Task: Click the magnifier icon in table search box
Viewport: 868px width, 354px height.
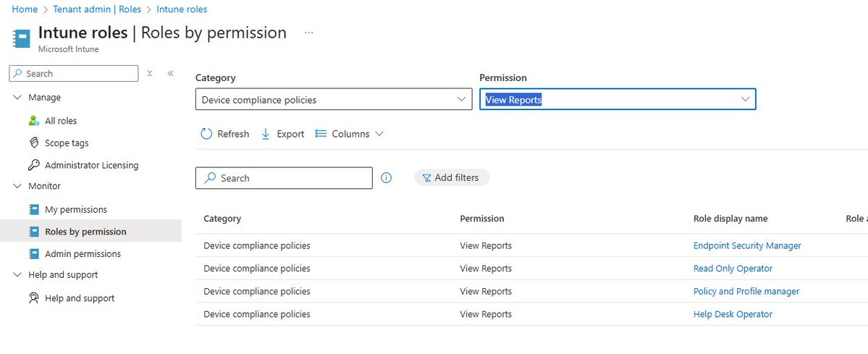Action: [210, 178]
